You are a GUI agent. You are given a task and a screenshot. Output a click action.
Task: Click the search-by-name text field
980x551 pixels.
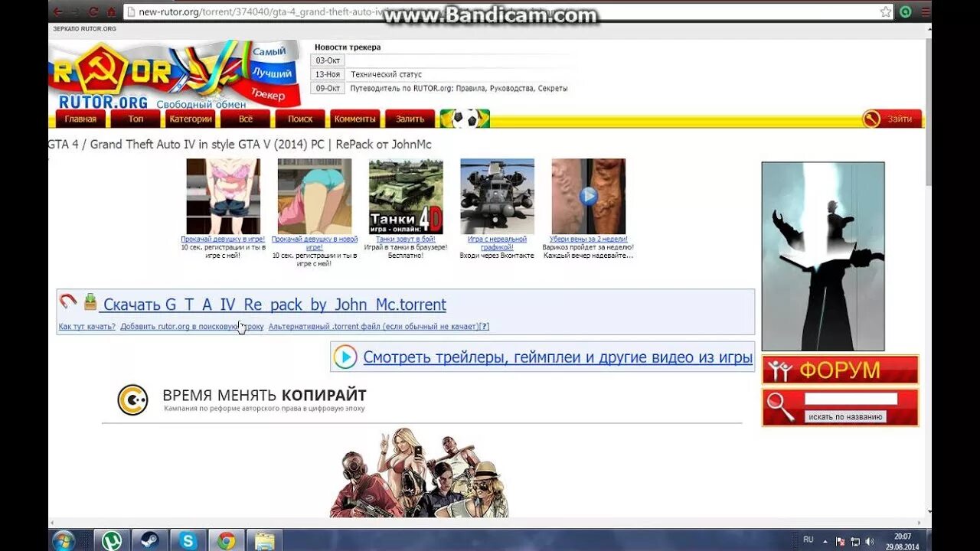[x=851, y=399]
